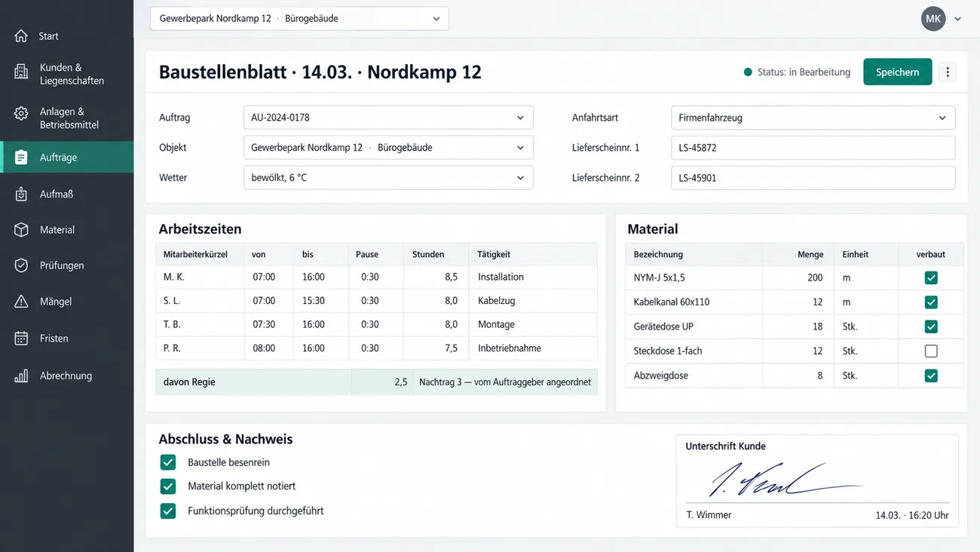Toggle Funktionsprüfung durchgeführt checkbox
The height and width of the screenshot is (552, 980).
pos(168,511)
